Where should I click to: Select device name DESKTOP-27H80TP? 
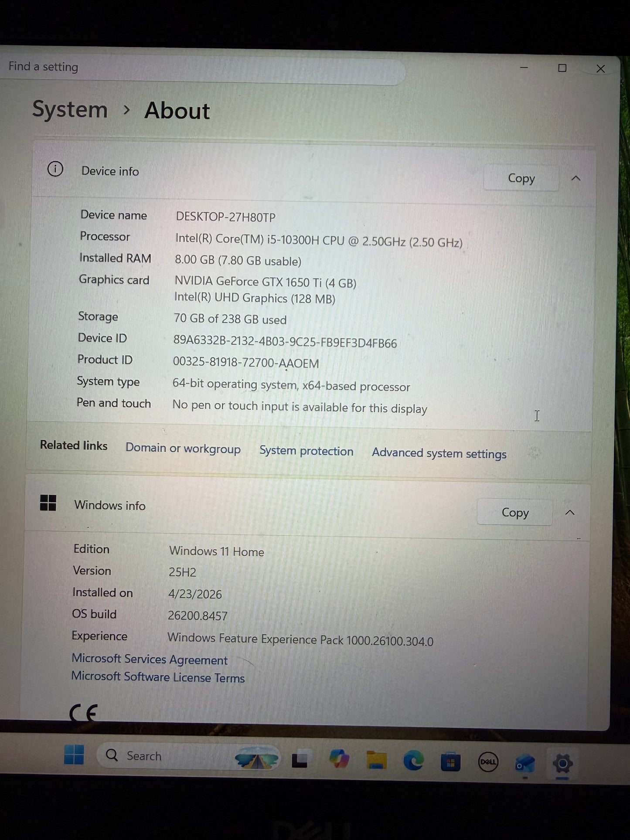pyautogui.click(x=226, y=217)
